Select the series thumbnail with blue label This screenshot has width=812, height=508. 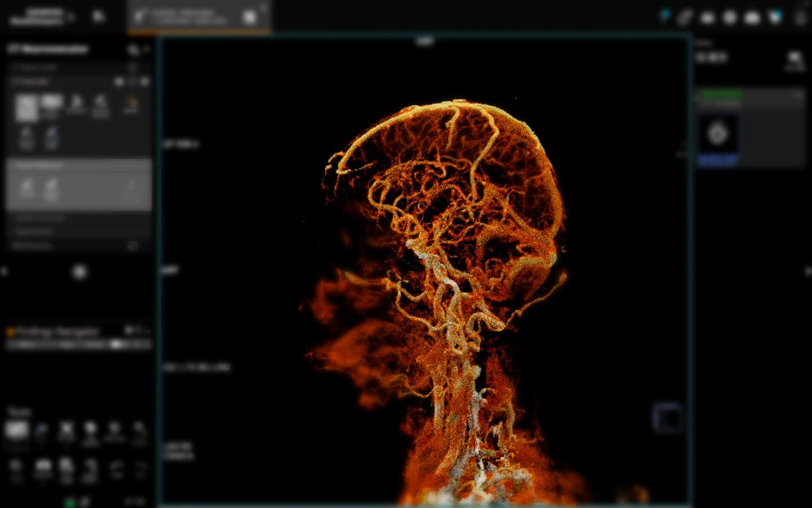[x=718, y=140]
